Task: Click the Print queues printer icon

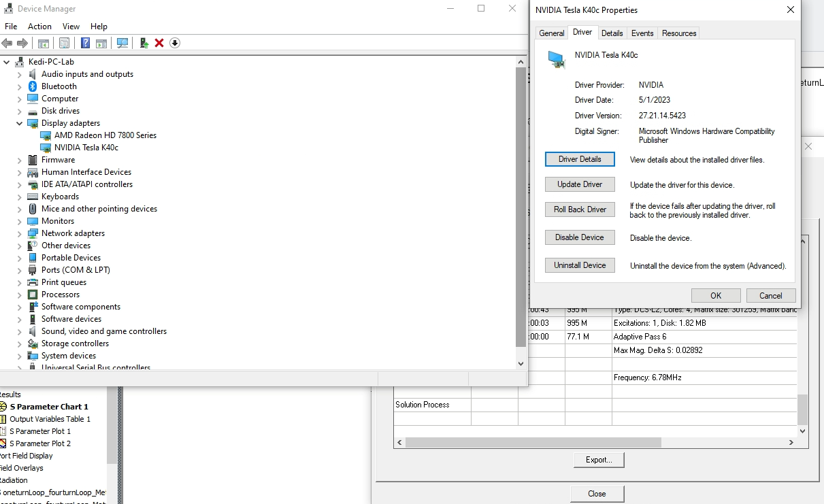Action: pyautogui.click(x=33, y=282)
